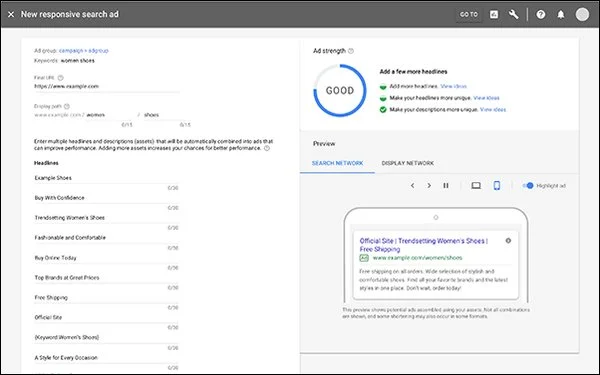The width and height of the screenshot is (600, 375).
Task: Edit the '{Keyword:Women's Shoes}' headline
Action: (106, 338)
